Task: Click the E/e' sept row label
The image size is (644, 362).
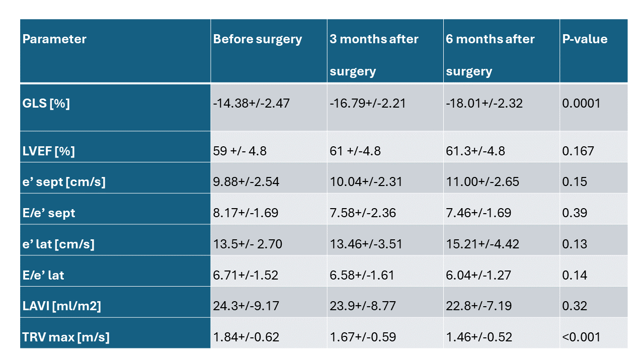Action: coord(49,213)
